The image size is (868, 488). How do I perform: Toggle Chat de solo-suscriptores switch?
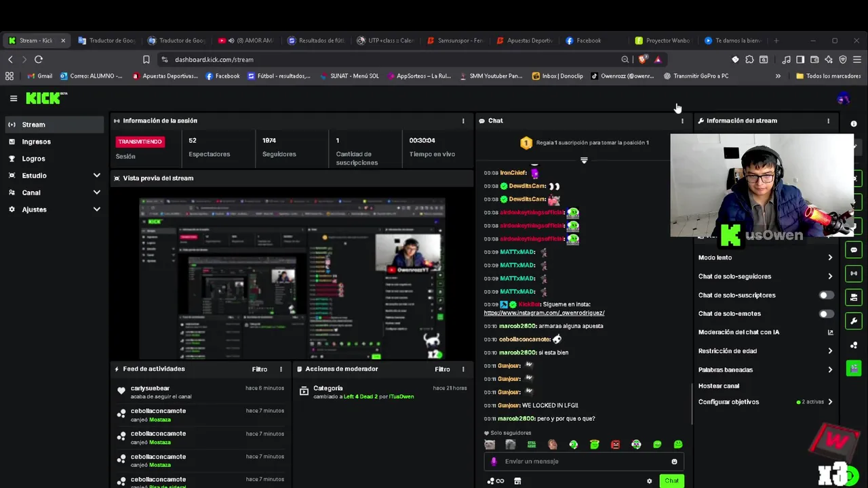(826, 295)
